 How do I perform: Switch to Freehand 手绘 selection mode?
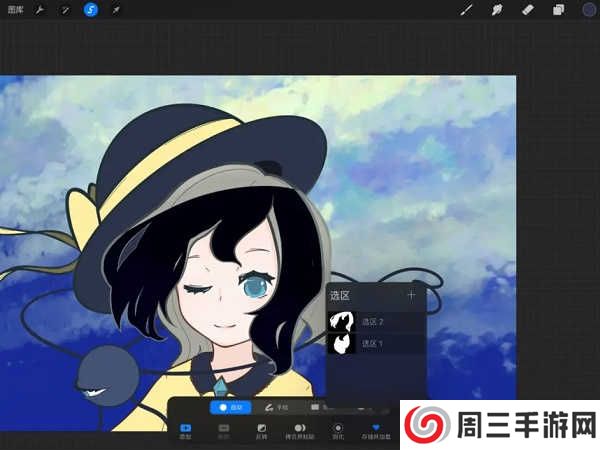[276, 408]
